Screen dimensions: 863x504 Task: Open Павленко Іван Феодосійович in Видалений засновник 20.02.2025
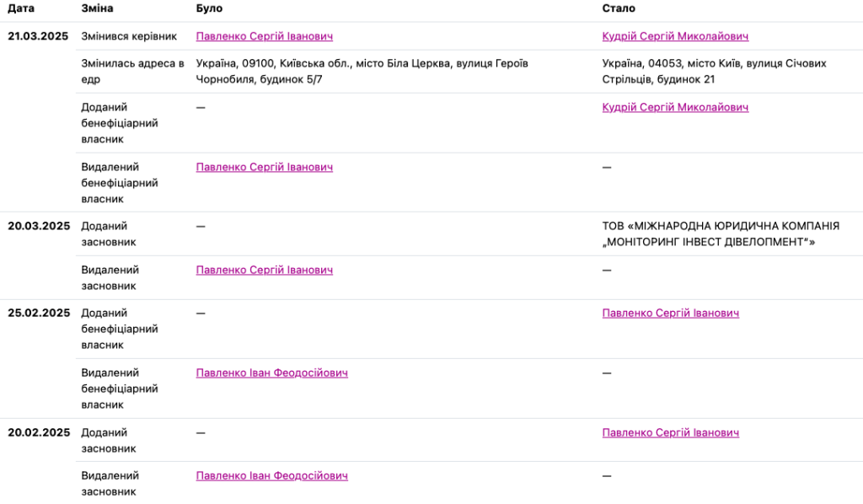[x=272, y=476]
